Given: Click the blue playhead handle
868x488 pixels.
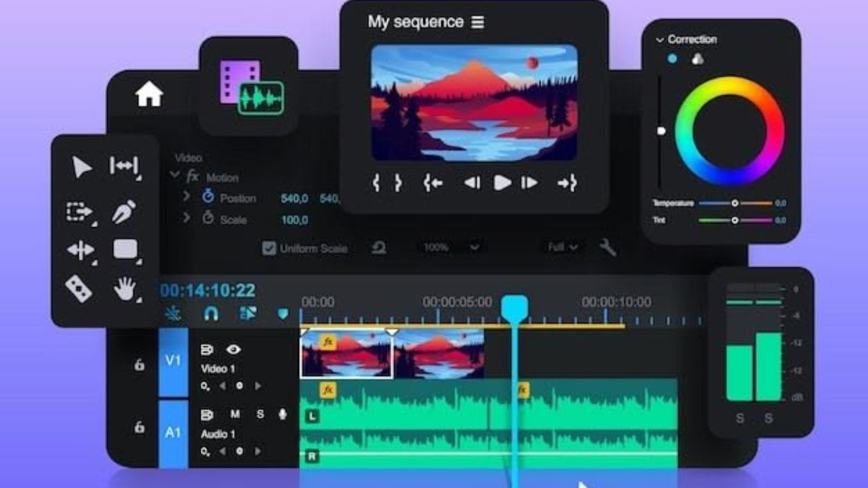Looking at the screenshot, I should coord(514,308).
